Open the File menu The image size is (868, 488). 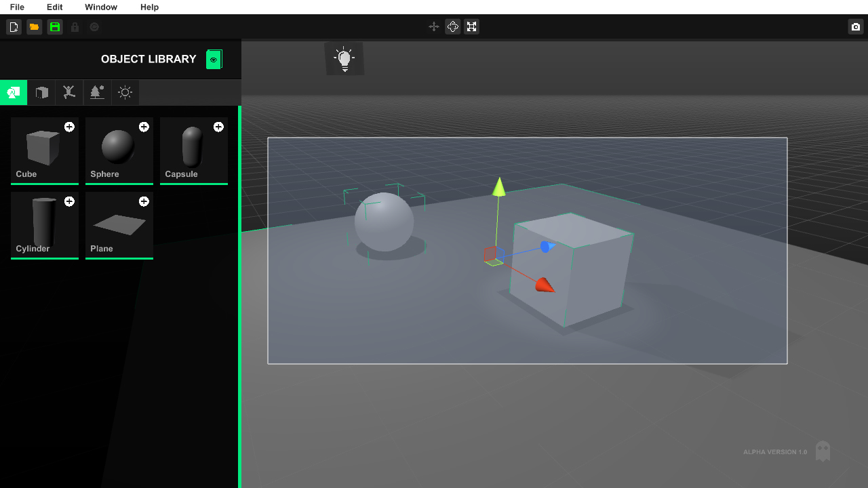click(x=17, y=7)
